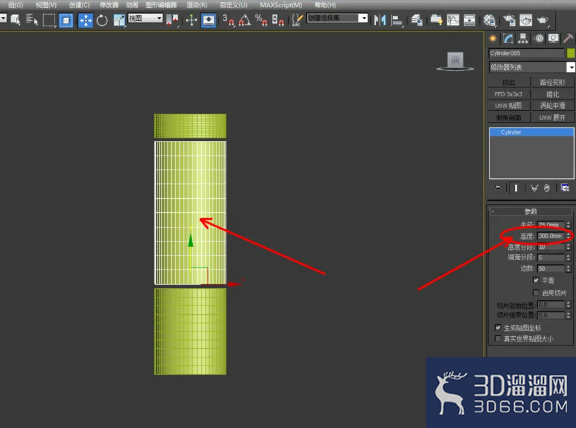Toggle the 3D Snaps magnet

(228, 20)
